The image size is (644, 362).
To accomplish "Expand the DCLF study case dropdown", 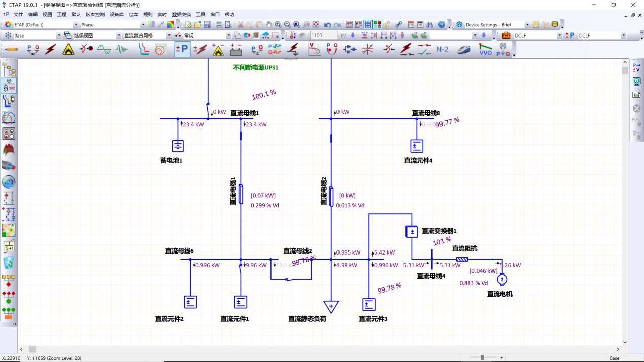I will click(x=559, y=35).
